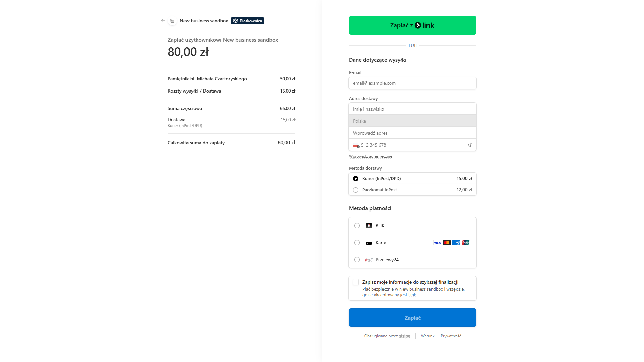The height and width of the screenshot is (362, 644).
Task: Choose the Przelewy24 payment method
Action: point(357,260)
